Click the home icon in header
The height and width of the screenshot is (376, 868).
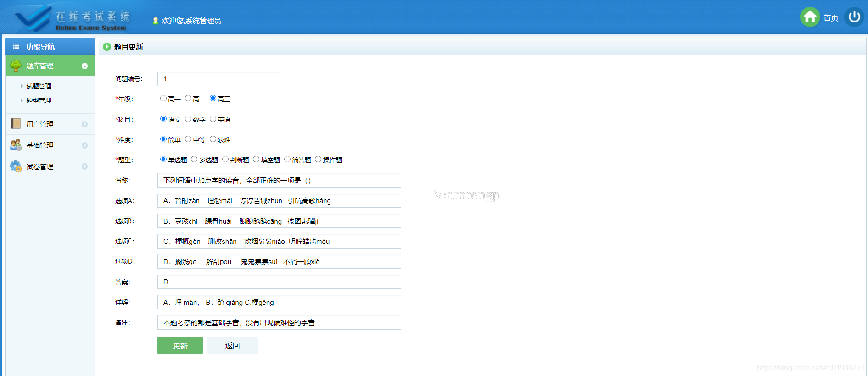pyautogui.click(x=810, y=17)
